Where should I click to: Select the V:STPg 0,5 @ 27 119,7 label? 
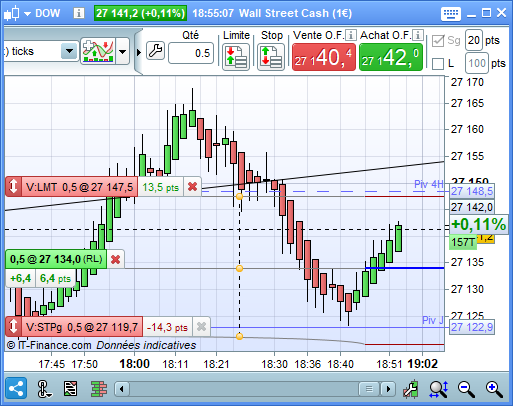[x=82, y=327]
